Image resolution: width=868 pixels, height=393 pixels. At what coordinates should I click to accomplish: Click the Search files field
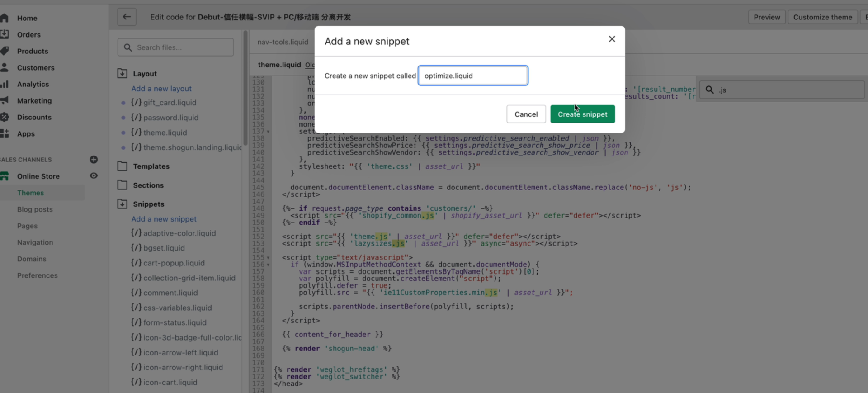(175, 47)
